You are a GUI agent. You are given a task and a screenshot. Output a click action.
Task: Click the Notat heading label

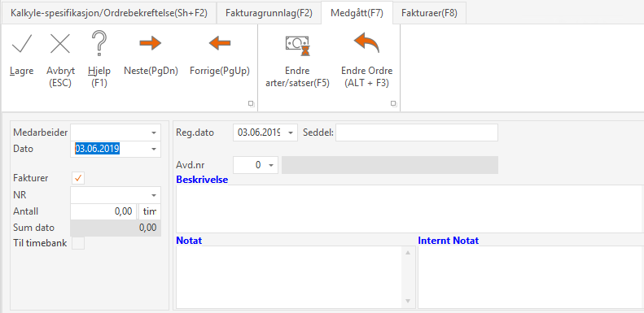(x=189, y=241)
